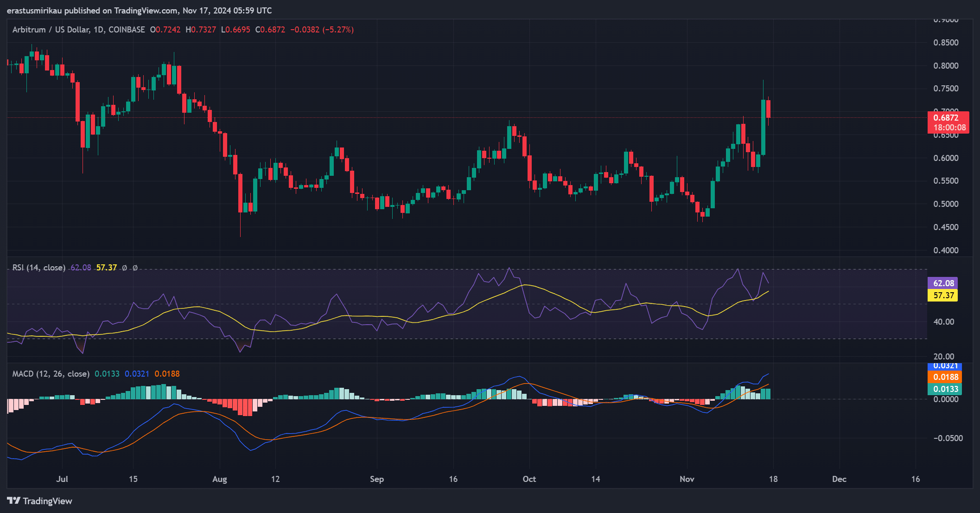
Task: Click the 0.8500 price scale label
Action: click(x=946, y=43)
